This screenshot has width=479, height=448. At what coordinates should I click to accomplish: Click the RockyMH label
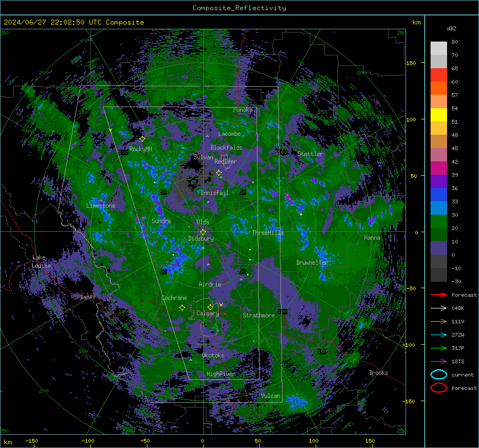pyautogui.click(x=141, y=149)
